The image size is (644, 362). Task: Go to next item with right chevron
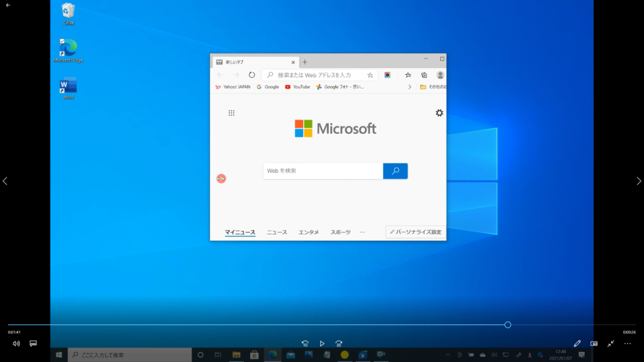tap(639, 181)
